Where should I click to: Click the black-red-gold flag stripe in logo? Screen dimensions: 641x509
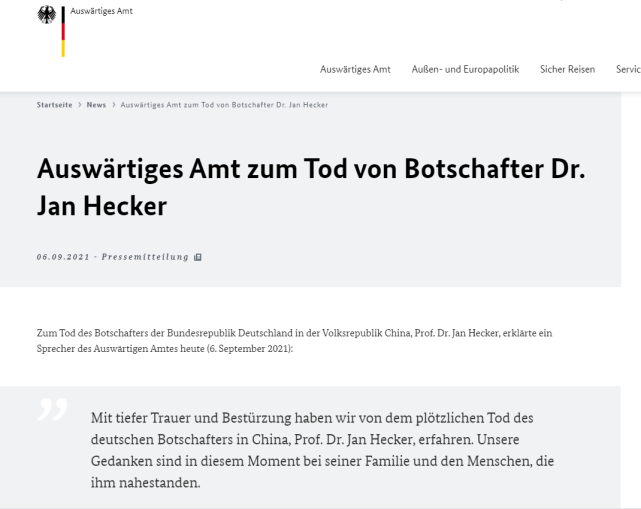tap(63, 31)
